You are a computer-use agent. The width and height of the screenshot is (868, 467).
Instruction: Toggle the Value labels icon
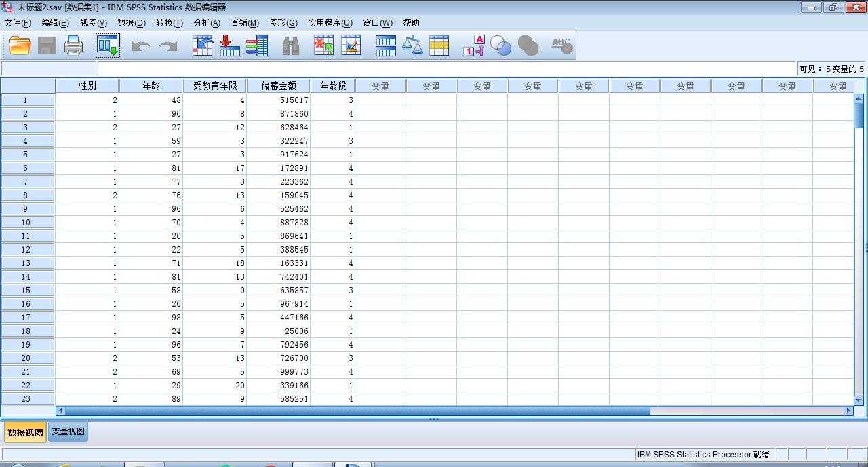pos(474,45)
